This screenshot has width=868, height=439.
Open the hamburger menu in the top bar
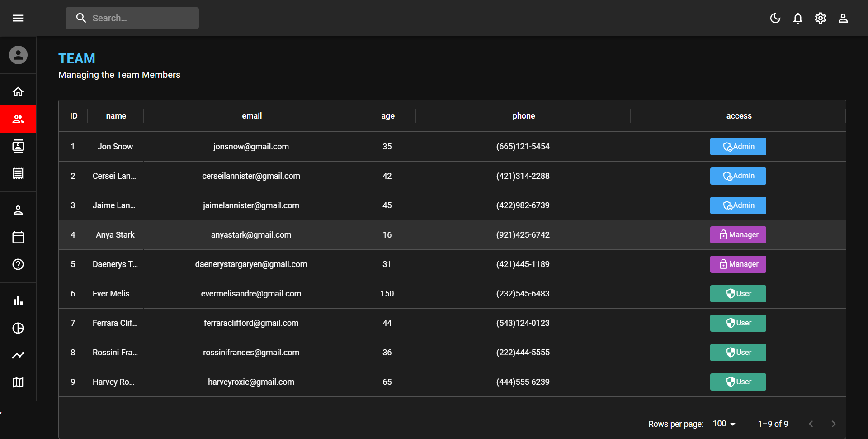tap(18, 18)
